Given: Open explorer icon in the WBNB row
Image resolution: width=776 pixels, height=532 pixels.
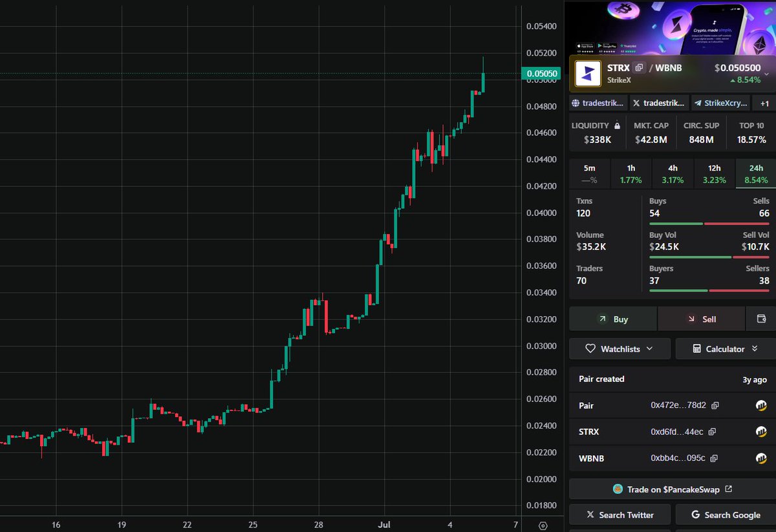Looking at the screenshot, I should pyautogui.click(x=761, y=458).
